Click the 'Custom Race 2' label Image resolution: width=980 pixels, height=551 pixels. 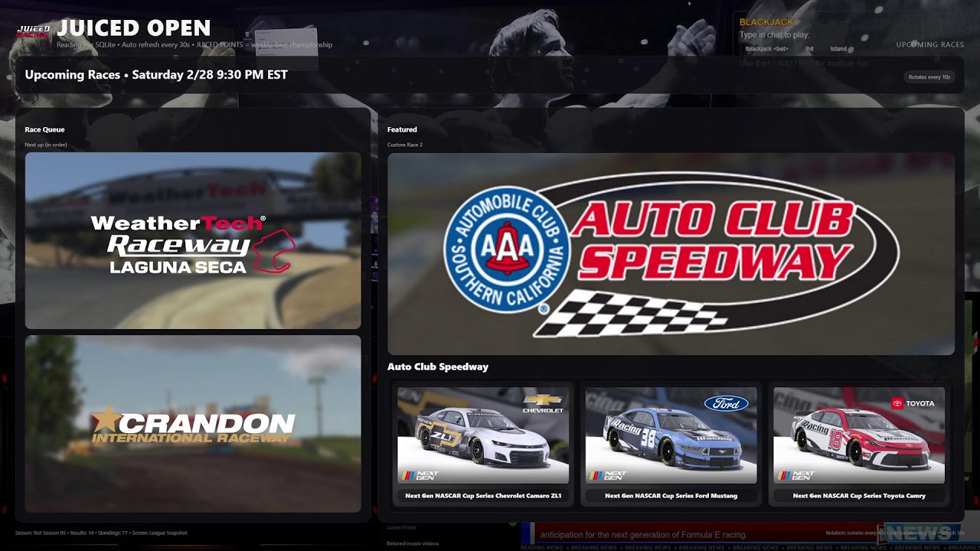[404, 145]
